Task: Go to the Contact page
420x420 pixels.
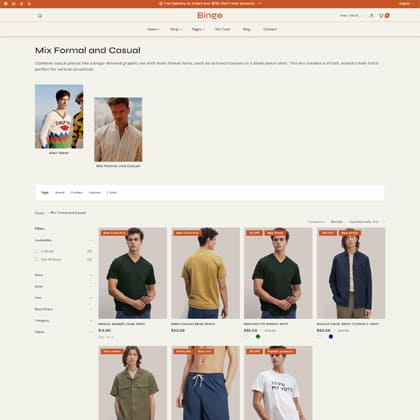Action: click(270, 29)
